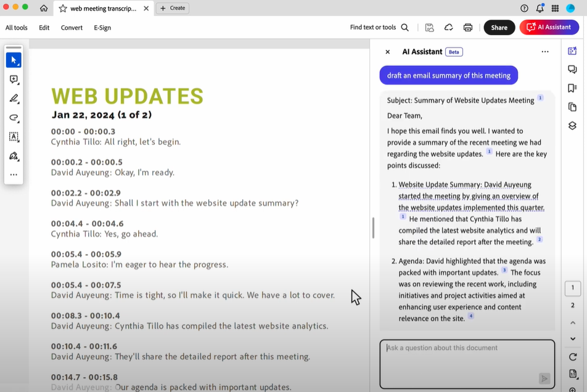The height and width of the screenshot is (392, 587).
Task: Select the Highlight pencil tool
Action: [x=14, y=99]
